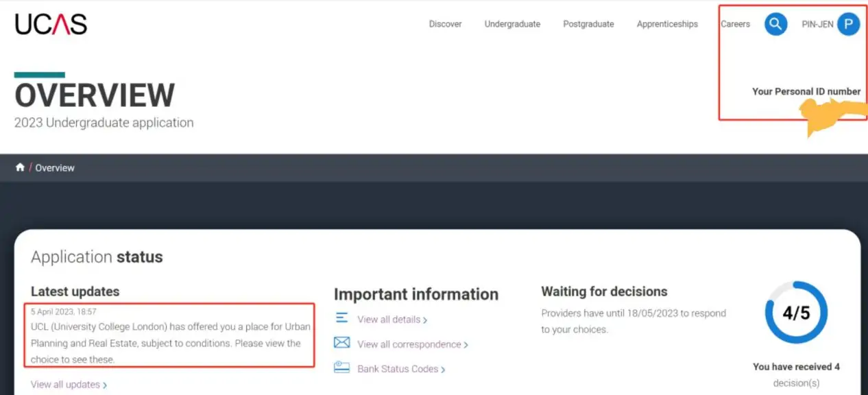Image resolution: width=868 pixels, height=395 pixels.
Task: Click the 4/5 decisions progress ring
Action: coord(796,313)
